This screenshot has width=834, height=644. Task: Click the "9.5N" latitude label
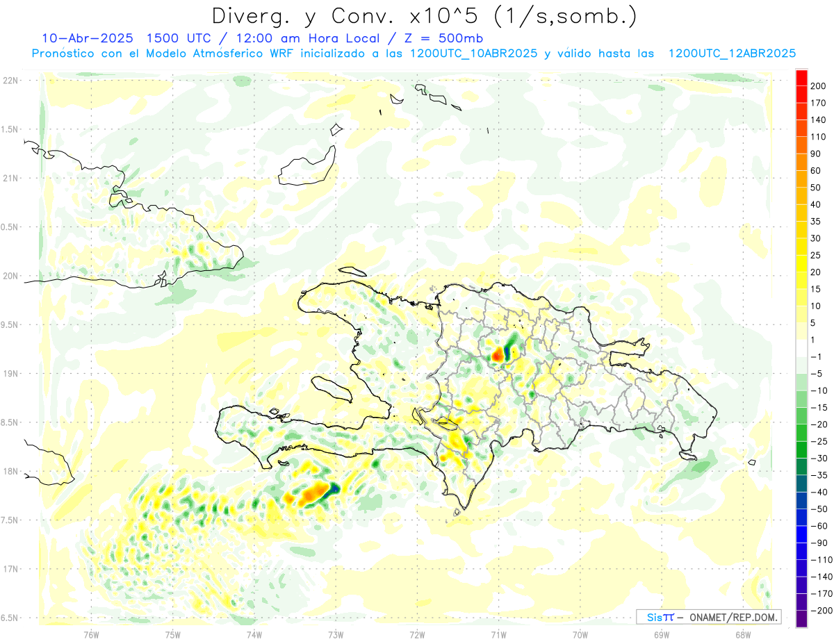pyautogui.click(x=10, y=324)
